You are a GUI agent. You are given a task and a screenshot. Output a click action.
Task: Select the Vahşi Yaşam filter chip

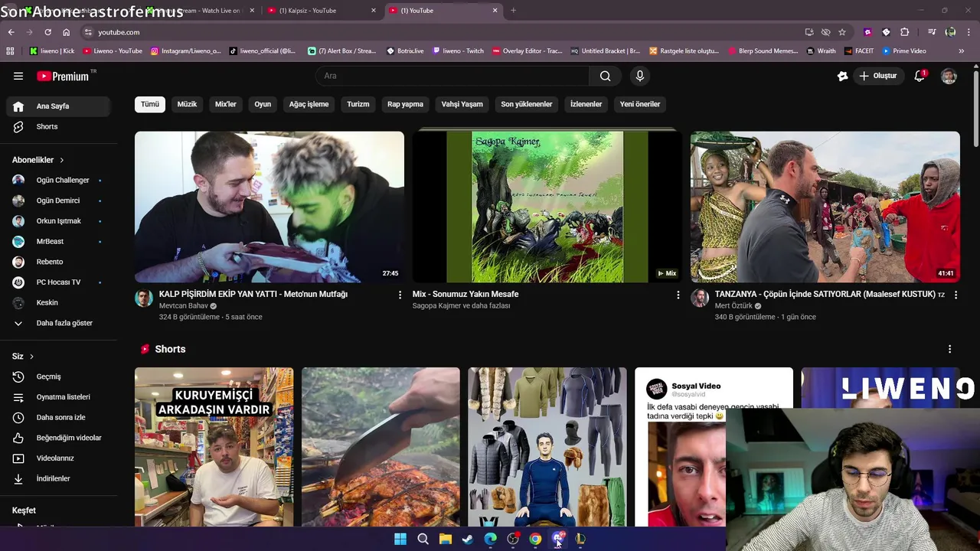pyautogui.click(x=462, y=104)
